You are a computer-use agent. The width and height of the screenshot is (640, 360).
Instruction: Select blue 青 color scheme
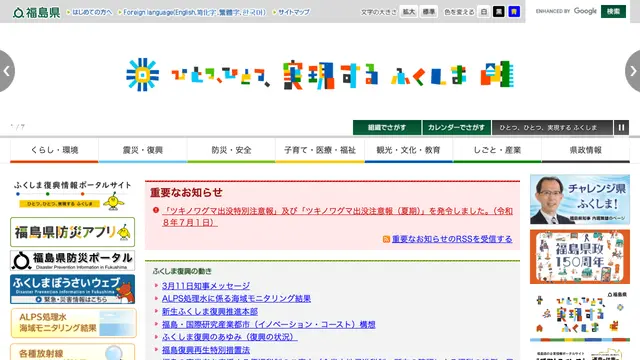[x=514, y=12]
